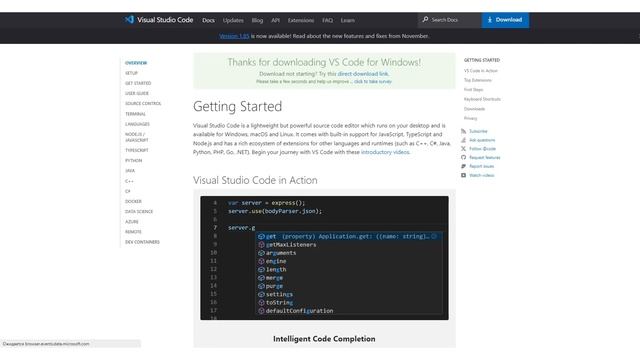Image resolution: width=640 pixels, height=360 pixels.
Task: Open the Learn navigation item
Action: point(348,20)
